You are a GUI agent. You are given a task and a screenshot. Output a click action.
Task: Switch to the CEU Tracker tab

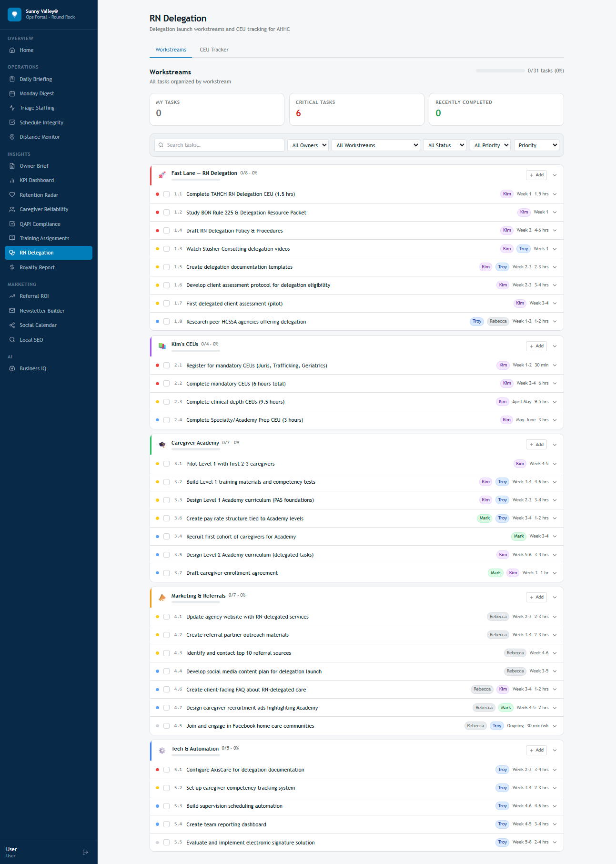tap(214, 50)
